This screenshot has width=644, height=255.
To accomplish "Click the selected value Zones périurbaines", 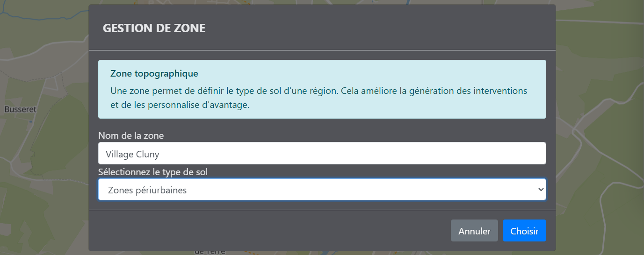I will 147,190.
